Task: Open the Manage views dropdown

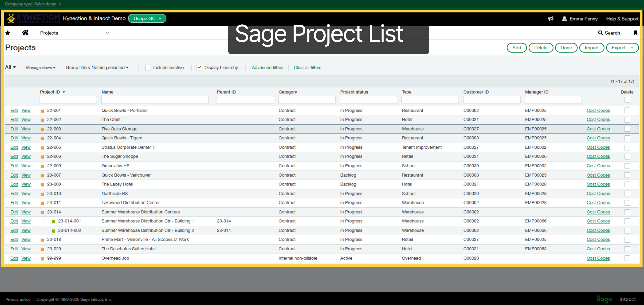Action: 41,68
